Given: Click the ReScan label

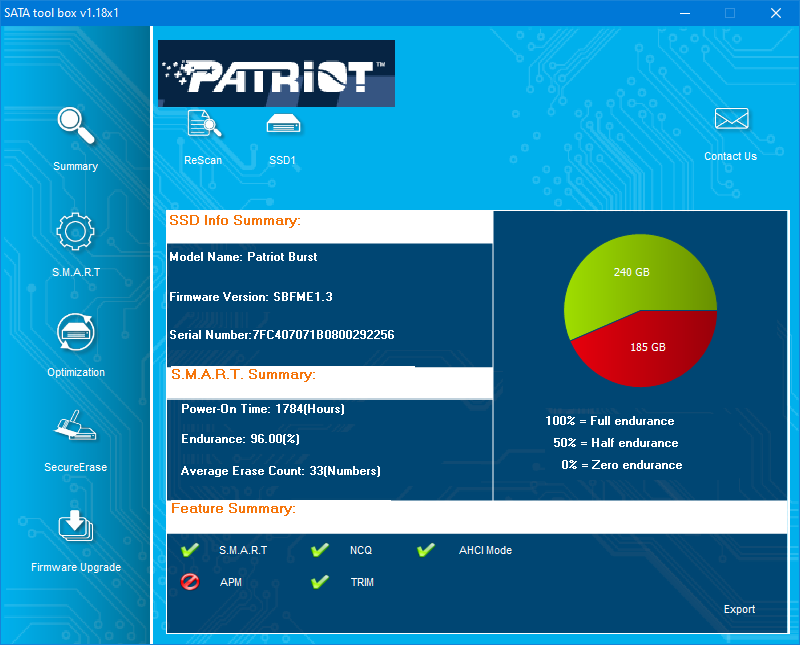Looking at the screenshot, I should click(203, 160).
